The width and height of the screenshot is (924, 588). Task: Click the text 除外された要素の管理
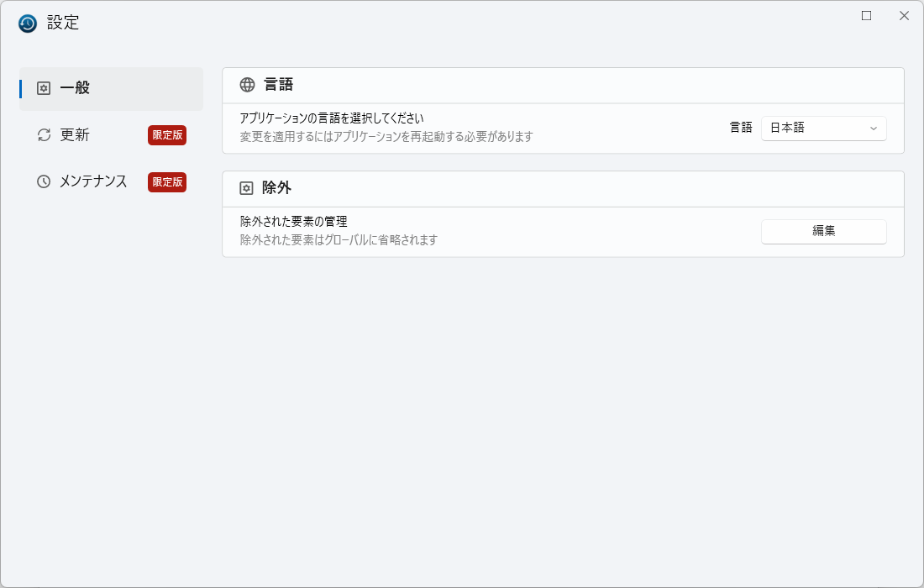click(x=293, y=222)
